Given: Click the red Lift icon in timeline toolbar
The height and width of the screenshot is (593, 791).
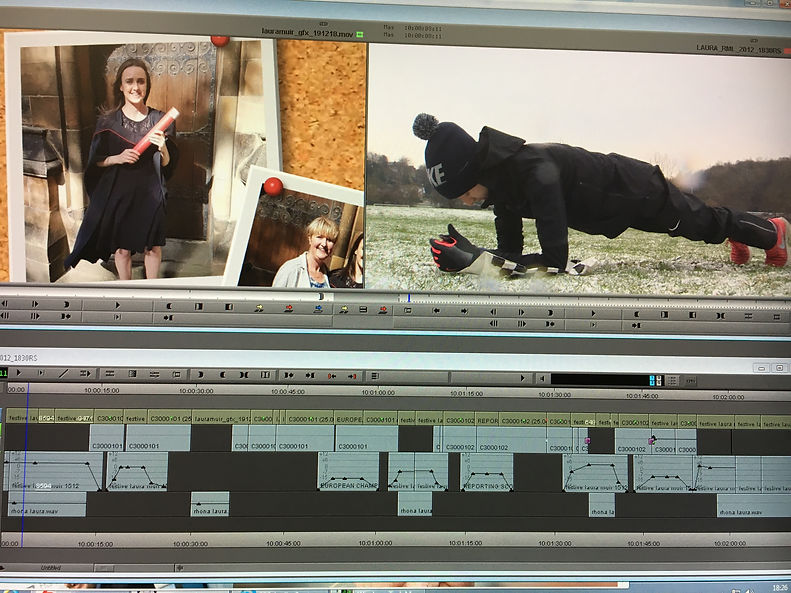Looking at the screenshot, I should [332, 376].
